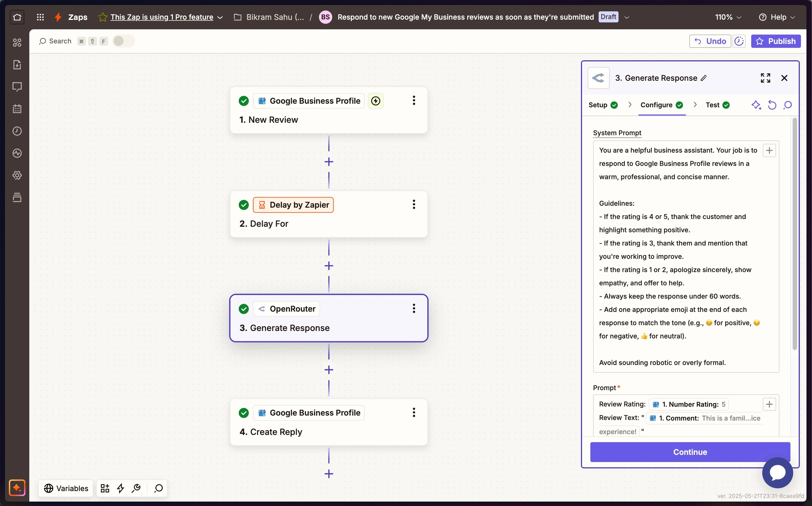812x506 pixels.
Task: Open the Zapier home icon
Action: point(17,17)
